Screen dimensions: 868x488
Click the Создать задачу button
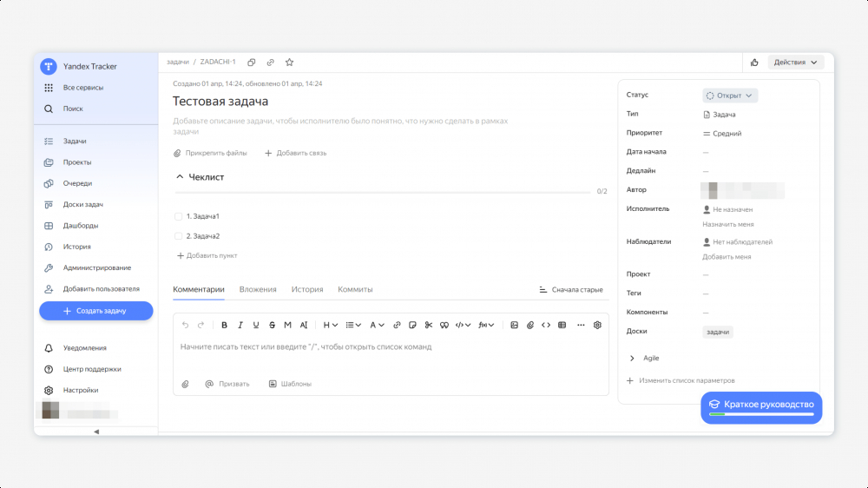[95, 311]
